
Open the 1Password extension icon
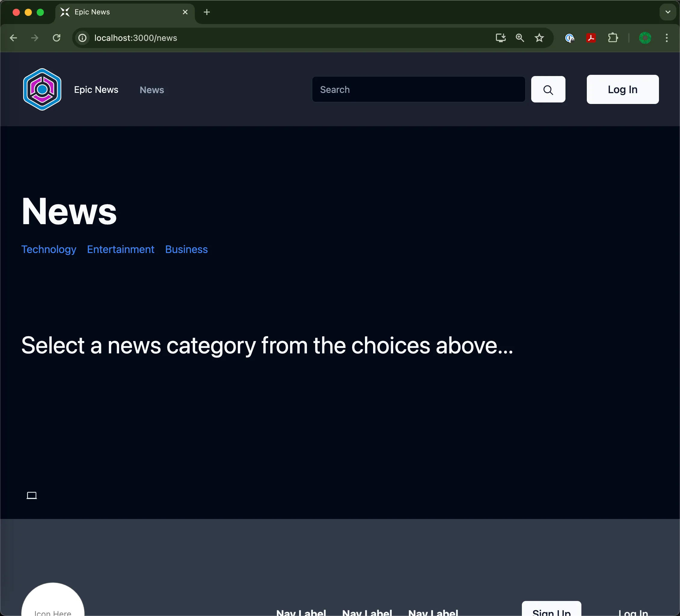coord(570,38)
